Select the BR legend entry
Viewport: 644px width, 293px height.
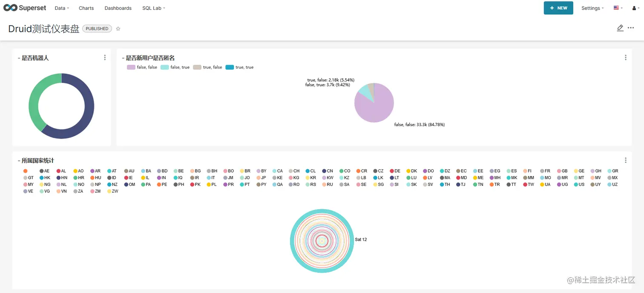coord(245,171)
